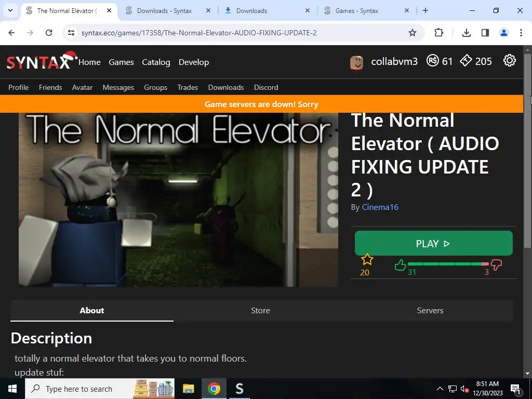Image resolution: width=532 pixels, height=399 pixels.
Task: Open the Windows Start menu
Action: coord(12,389)
